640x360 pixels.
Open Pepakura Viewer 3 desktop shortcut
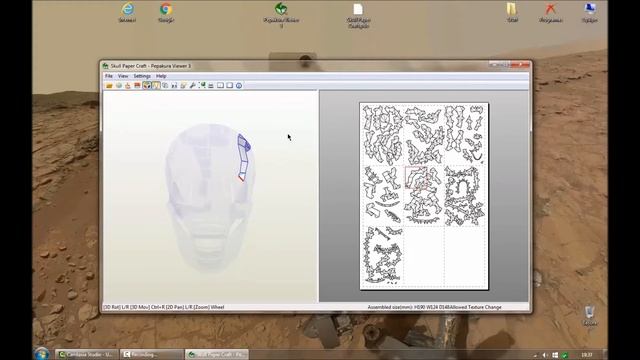click(281, 15)
